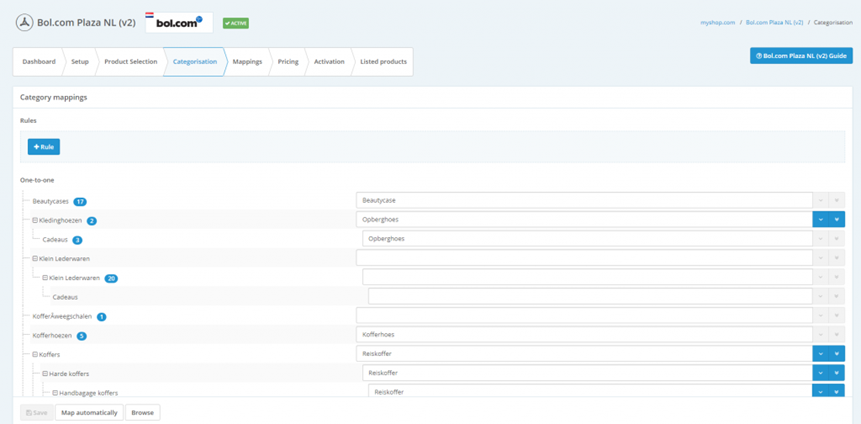
Task: Open the Beautycase category dropdown
Action: (583, 201)
